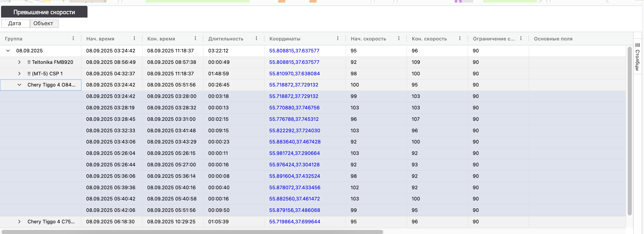Open the Превышение скорости report tab

[44, 12]
